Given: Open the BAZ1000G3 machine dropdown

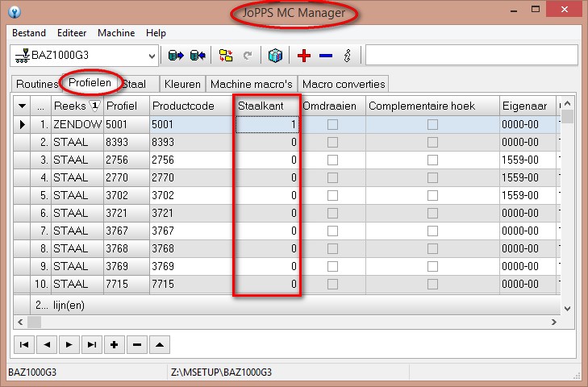Looking at the screenshot, I should pyautogui.click(x=152, y=56).
